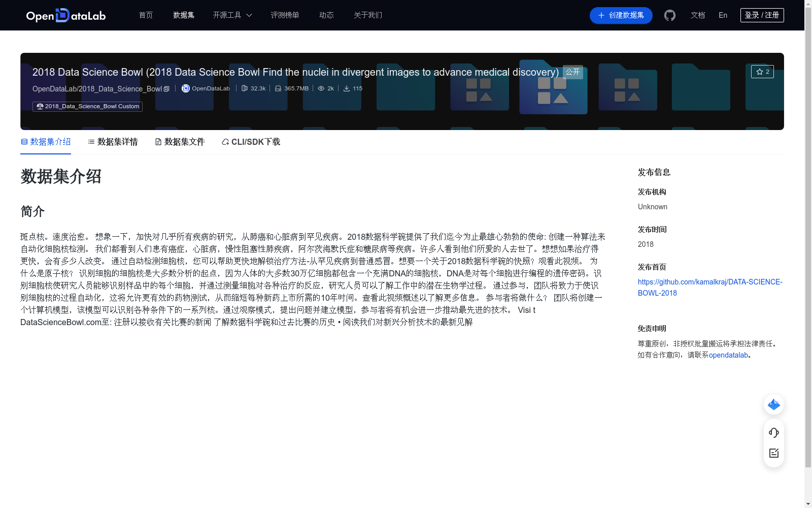This screenshot has height=508, width=812.
Task: Click the 115 downloads icon
Action: 347,88
